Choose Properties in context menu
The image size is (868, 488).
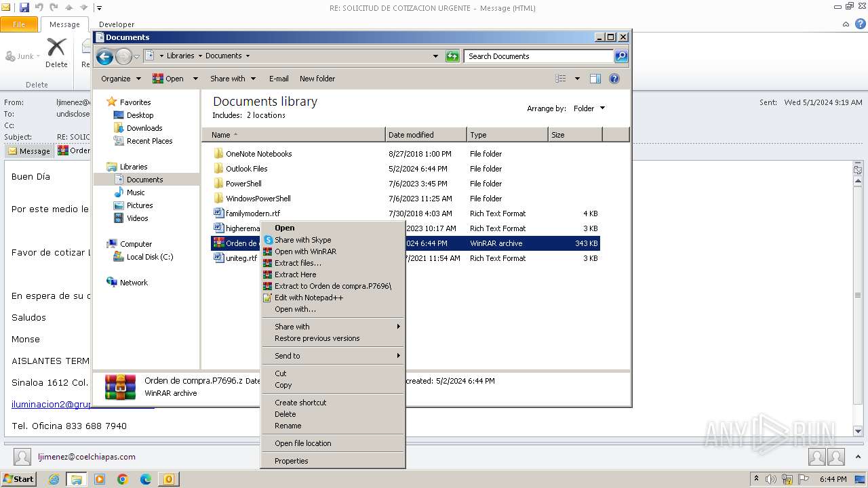[333, 461]
